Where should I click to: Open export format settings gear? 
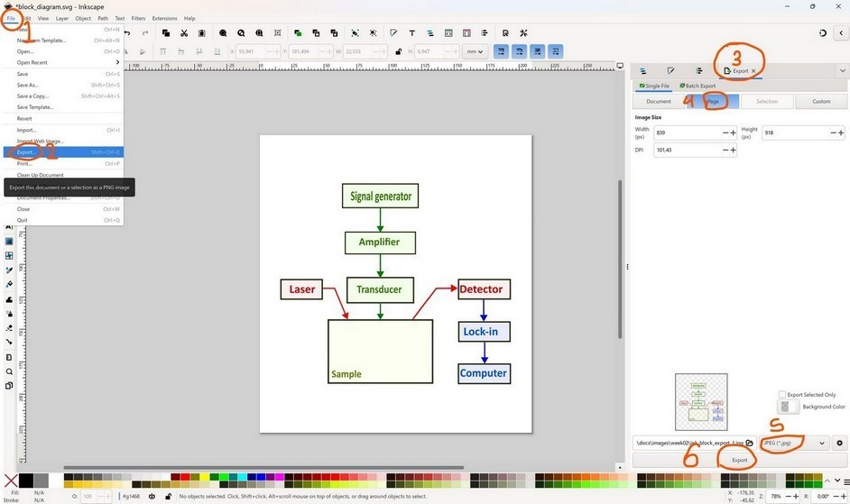pyautogui.click(x=840, y=443)
